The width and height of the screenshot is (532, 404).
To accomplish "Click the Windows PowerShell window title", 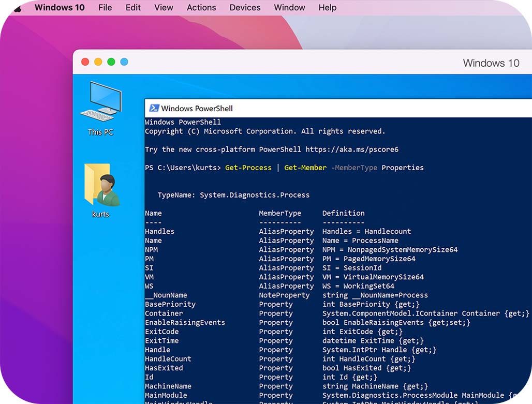I will [197, 109].
